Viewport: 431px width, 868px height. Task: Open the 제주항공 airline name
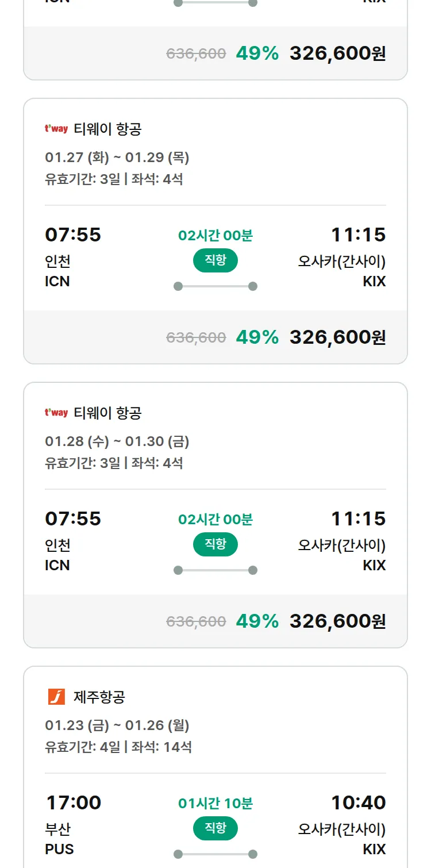[x=99, y=697]
